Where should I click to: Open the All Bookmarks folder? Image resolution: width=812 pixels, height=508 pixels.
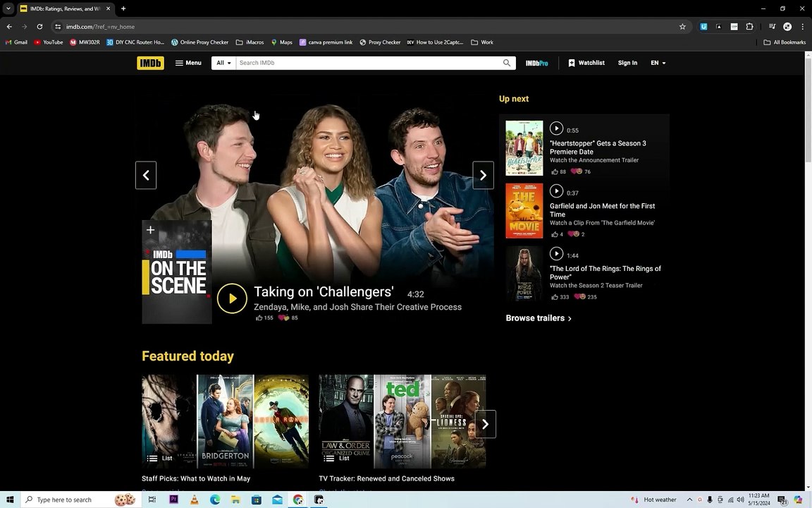point(785,42)
